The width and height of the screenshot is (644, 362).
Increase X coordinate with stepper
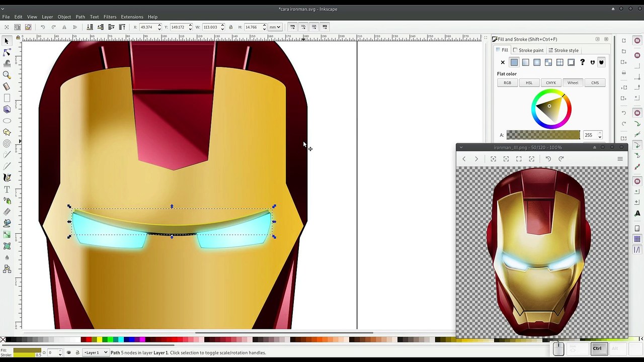pos(158,25)
